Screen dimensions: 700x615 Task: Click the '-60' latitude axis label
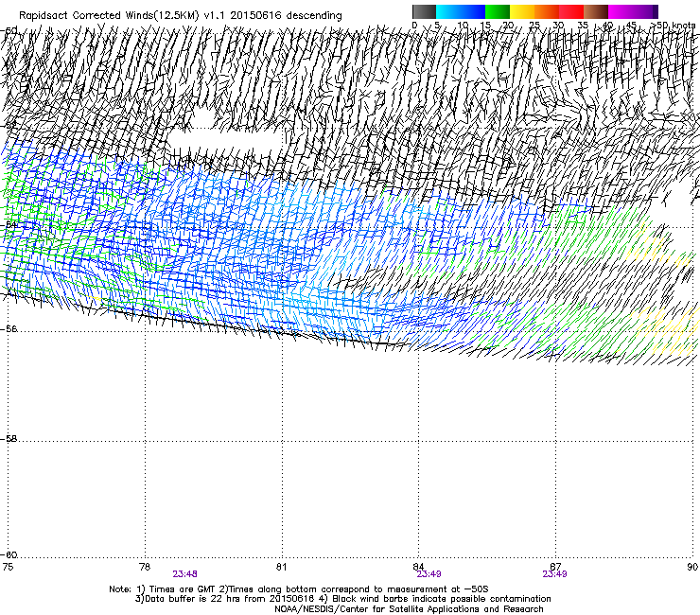[9, 554]
